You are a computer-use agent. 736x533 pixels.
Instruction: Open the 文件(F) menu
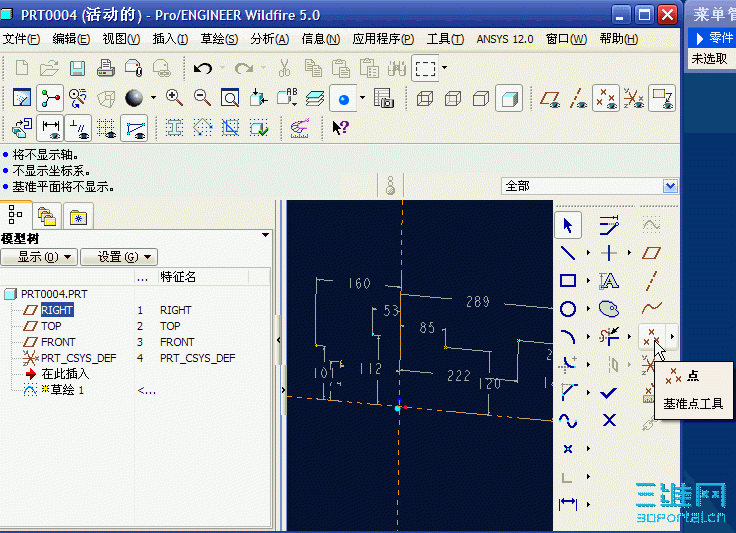pos(21,39)
